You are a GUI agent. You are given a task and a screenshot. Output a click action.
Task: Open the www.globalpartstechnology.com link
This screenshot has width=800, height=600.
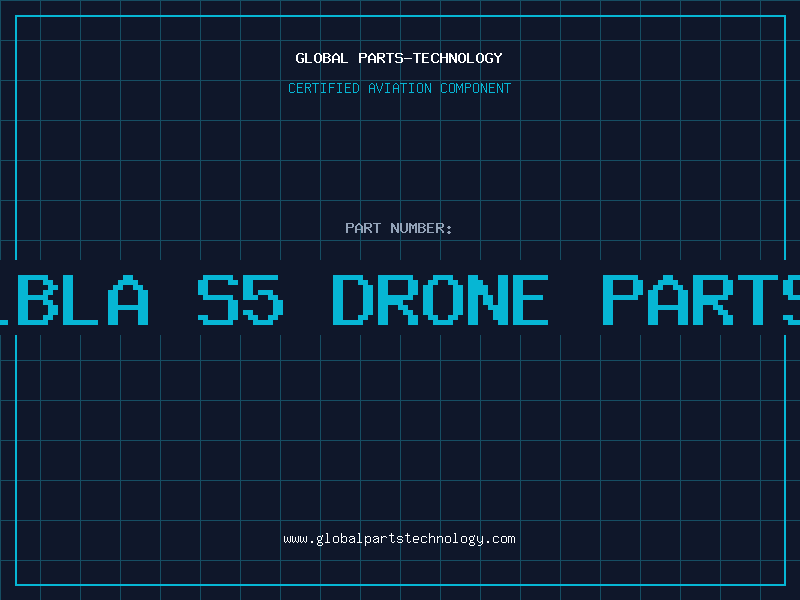tap(399, 539)
